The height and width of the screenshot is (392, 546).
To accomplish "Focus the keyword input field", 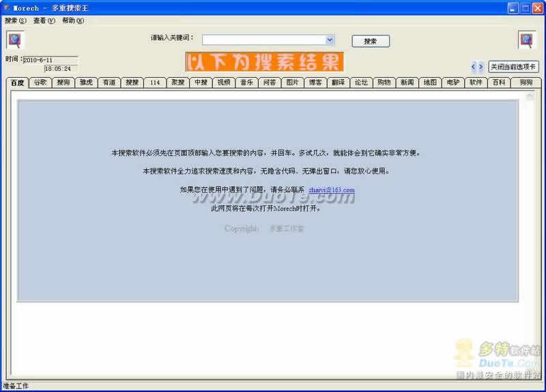I will [264, 40].
